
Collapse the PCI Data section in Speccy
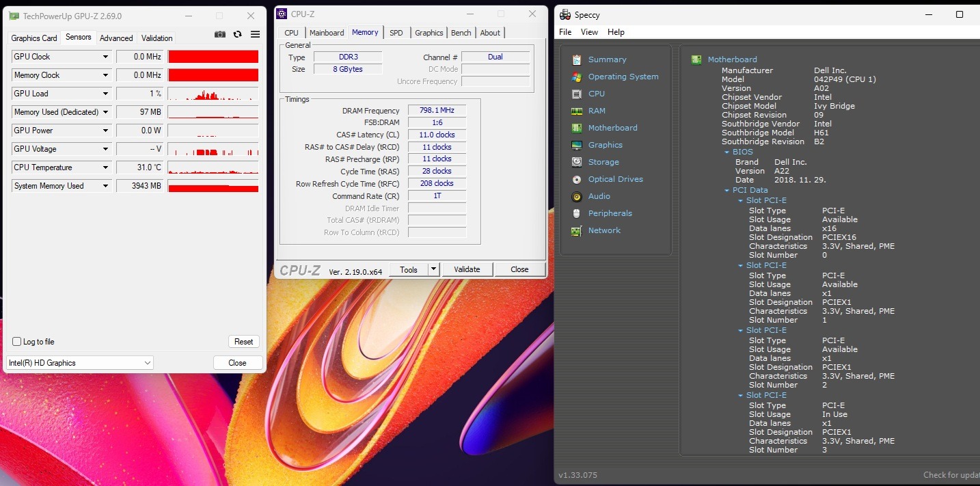point(727,191)
